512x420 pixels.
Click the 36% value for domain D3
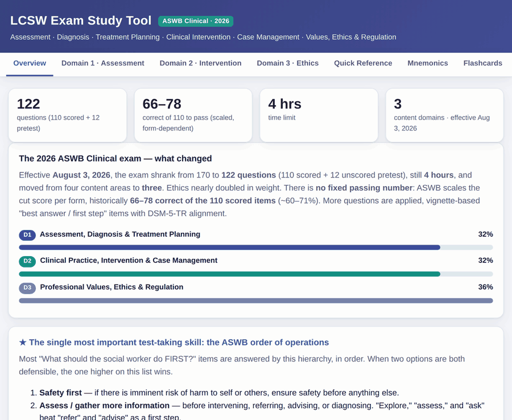(486, 287)
